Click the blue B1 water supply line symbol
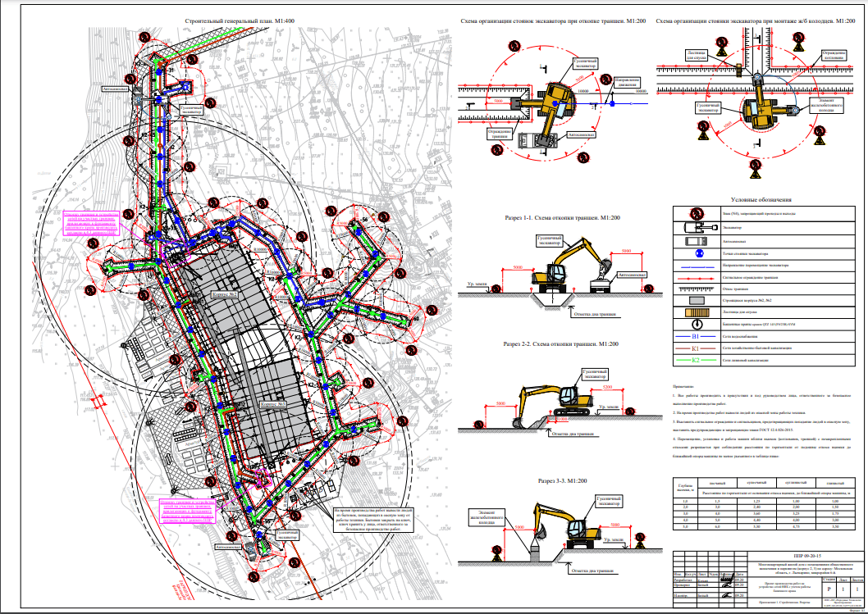Viewport: 868px width, 614px height. [696, 336]
